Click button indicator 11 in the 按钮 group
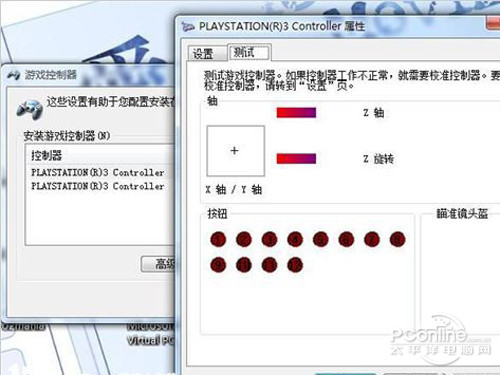The height and width of the screenshot is (375, 500). (x=270, y=265)
